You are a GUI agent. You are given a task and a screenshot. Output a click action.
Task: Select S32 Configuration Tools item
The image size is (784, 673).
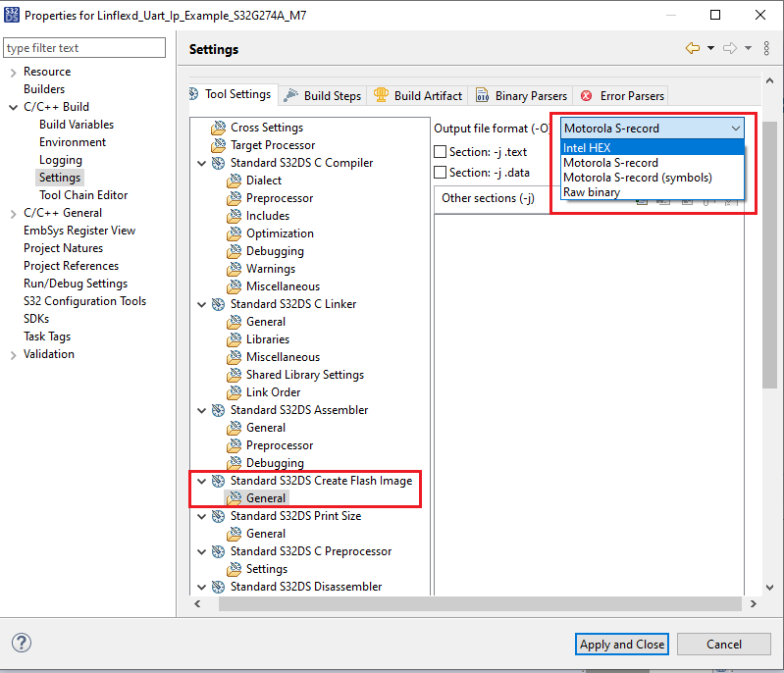pos(84,301)
